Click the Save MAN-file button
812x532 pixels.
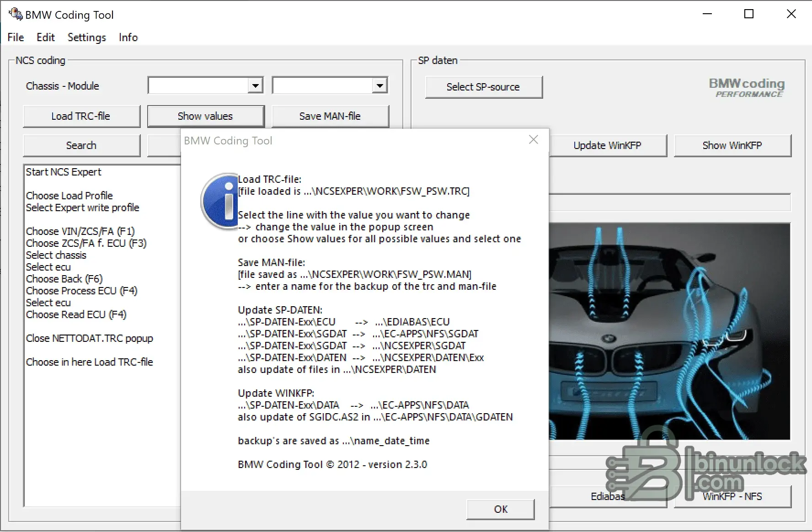coord(330,116)
